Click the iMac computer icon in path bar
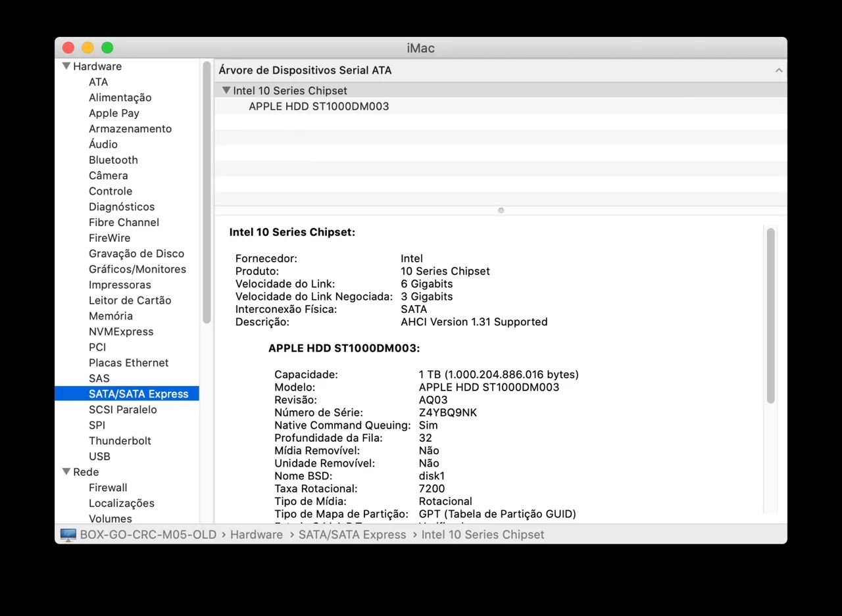 click(68, 534)
